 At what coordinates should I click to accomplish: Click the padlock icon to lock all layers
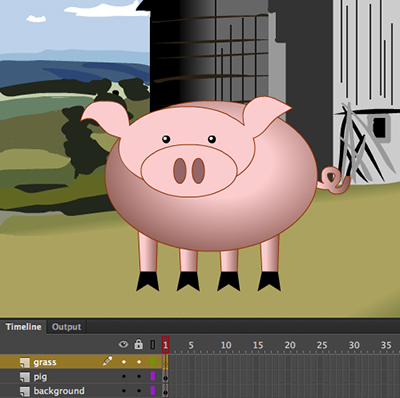click(x=139, y=344)
